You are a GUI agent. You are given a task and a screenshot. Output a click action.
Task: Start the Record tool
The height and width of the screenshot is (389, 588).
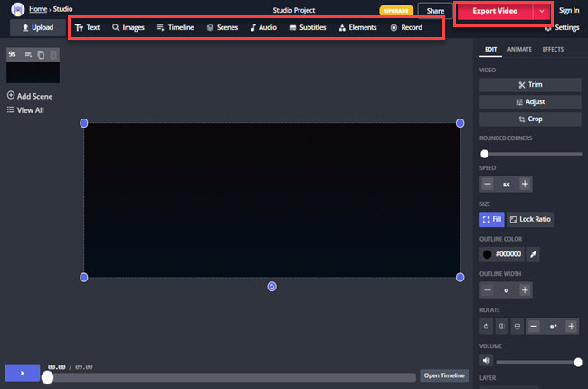[x=406, y=27]
